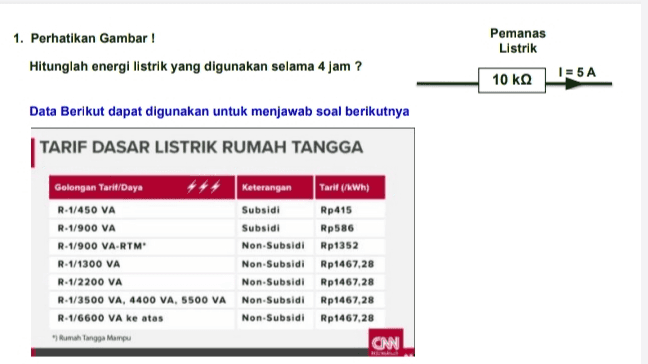The height and width of the screenshot is (364, 648).
Task: Click the question text about energi listrik 4 jam
Action: coord(195,67)
